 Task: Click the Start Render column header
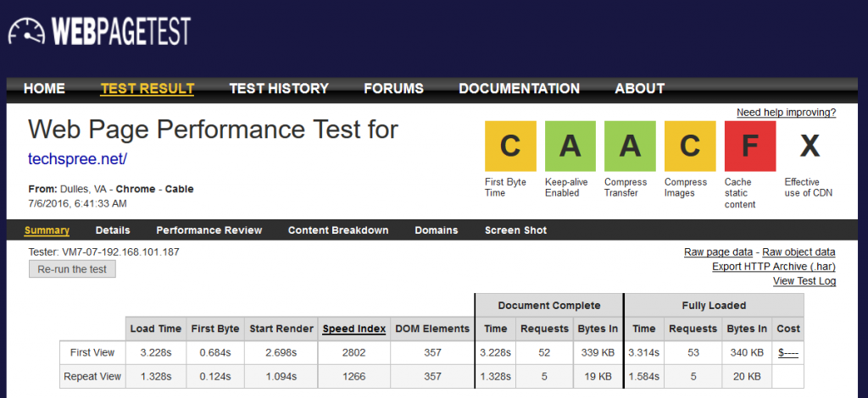coord(281,329)
